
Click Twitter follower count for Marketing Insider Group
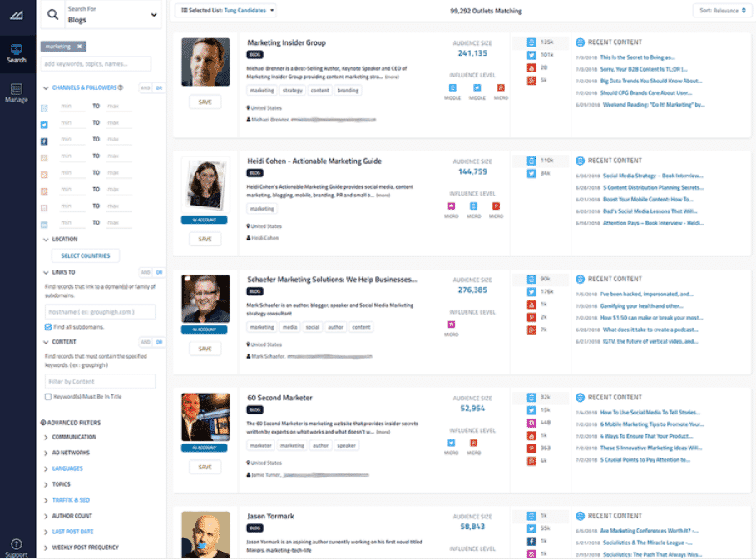point(546,54)
